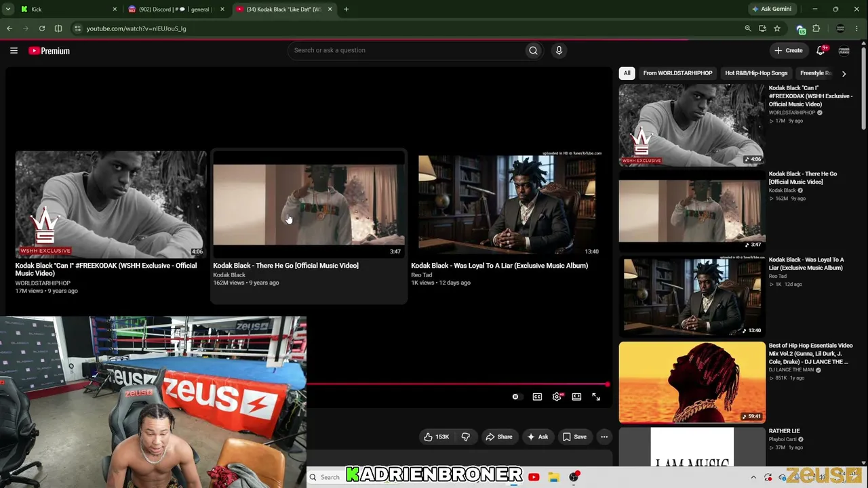Select the All filter chip
The height and width of the screenshot is (488, 868).
pyautogui.click(x=627, y=73)
